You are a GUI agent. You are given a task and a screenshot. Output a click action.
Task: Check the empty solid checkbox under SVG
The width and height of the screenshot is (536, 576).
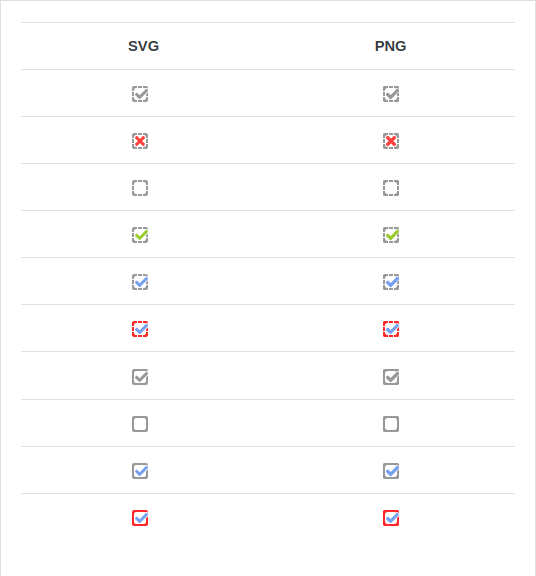click(x=140, y=424)
